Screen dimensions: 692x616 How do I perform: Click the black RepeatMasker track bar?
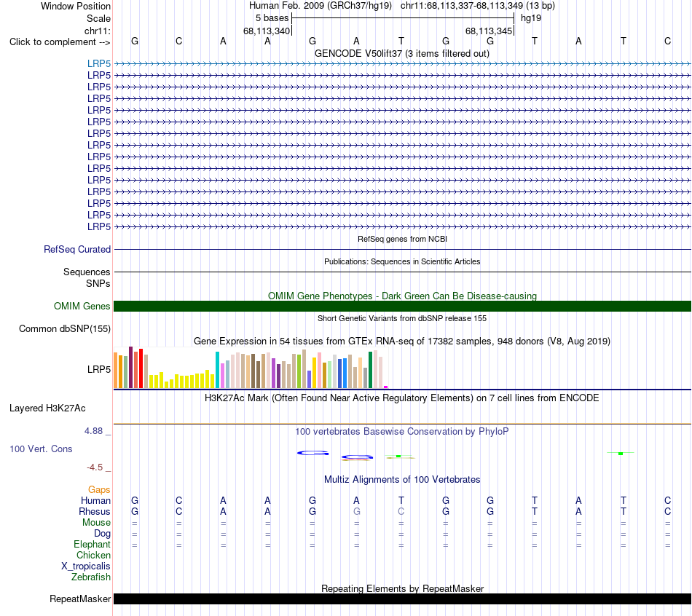click(402, 599)
